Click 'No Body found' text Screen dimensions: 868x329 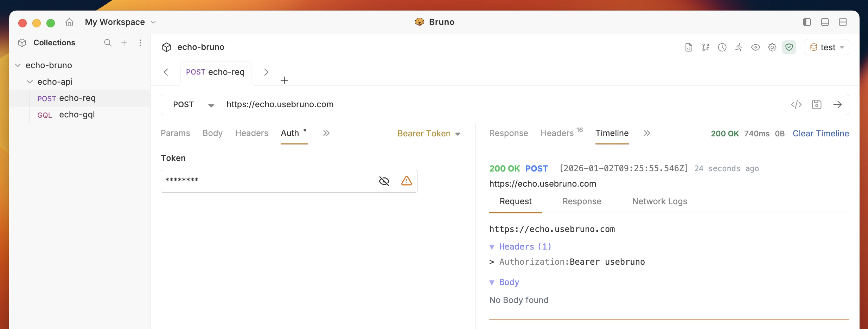[519, 300]
